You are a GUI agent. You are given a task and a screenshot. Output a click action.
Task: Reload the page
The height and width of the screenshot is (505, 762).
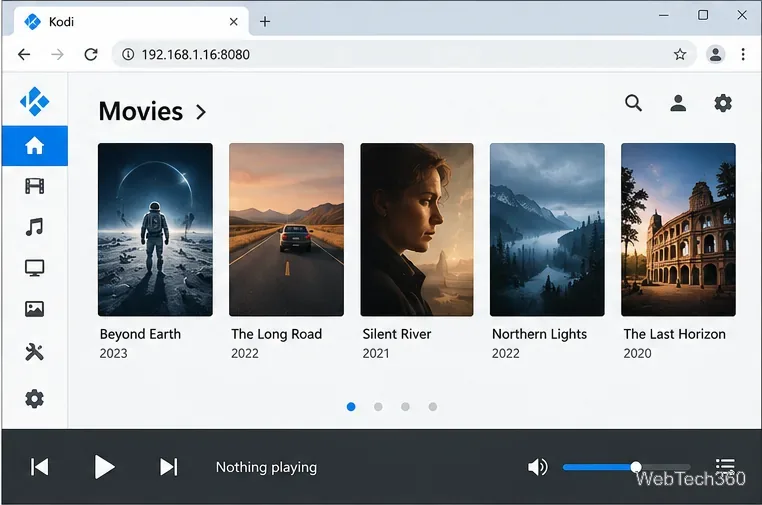tap(91, 54)
